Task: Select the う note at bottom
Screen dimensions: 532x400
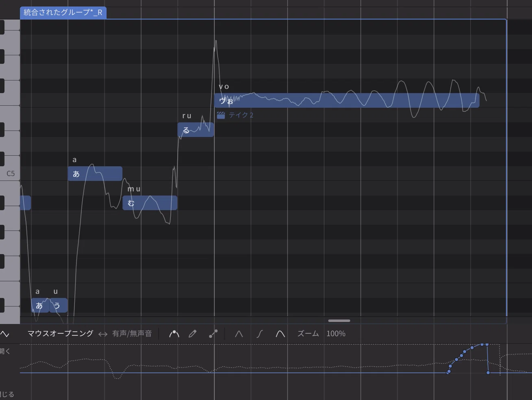Action: 59,305
